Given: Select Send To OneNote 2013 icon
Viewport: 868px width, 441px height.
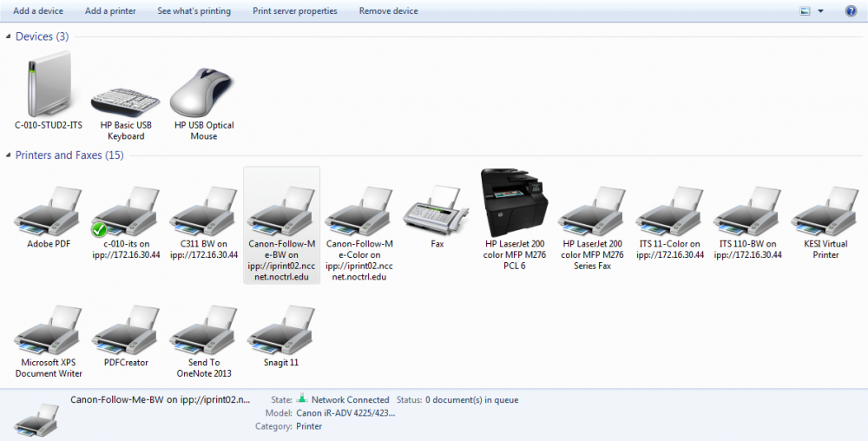Looking at the screenshot, I should tap(204, 331).
